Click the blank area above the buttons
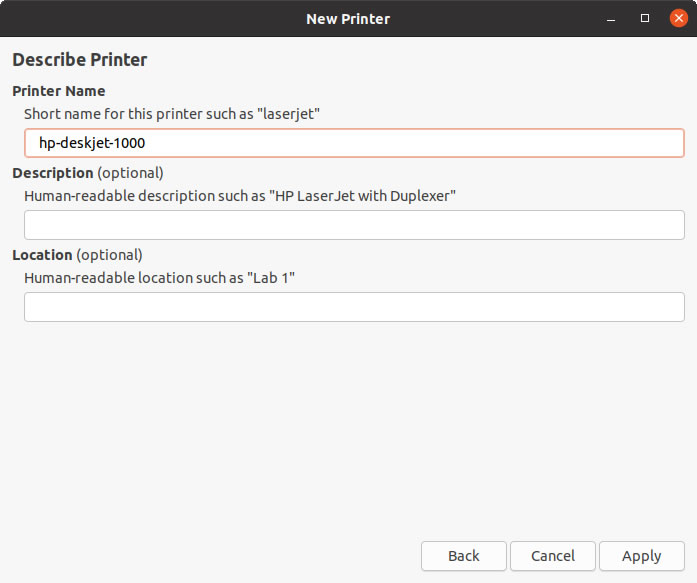697x583 pixels. click(x=348, y=427)
